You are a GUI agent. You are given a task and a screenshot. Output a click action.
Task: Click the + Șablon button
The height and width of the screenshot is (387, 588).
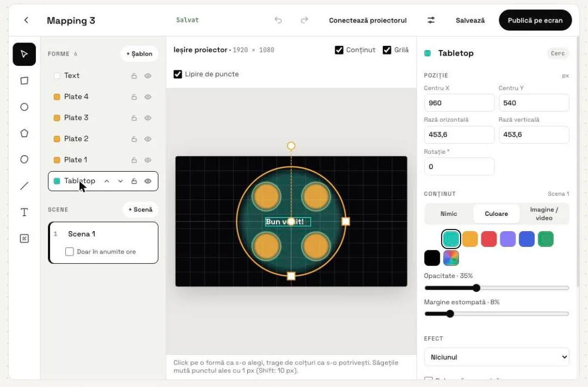(x=139, y=53)
